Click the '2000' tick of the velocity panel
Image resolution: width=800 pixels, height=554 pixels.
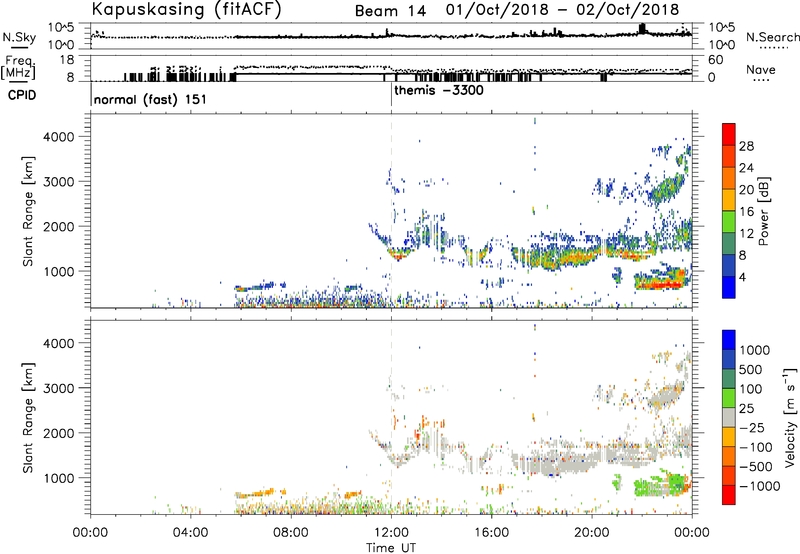click(59, 433)
